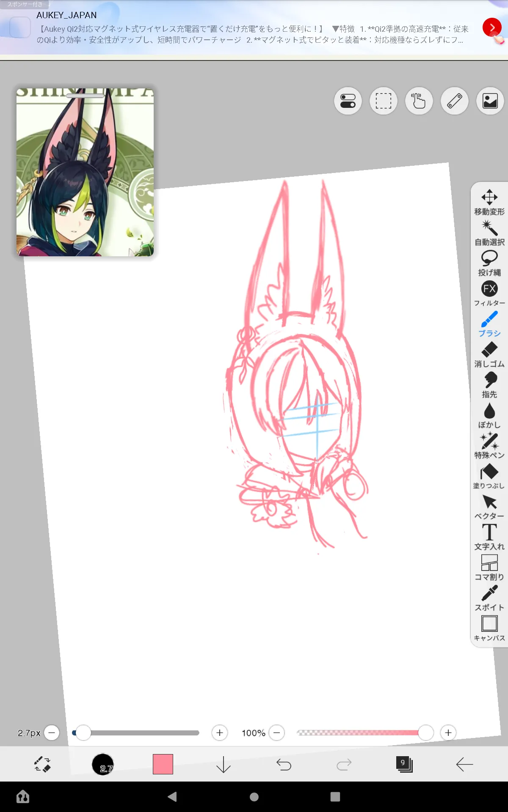Tap the reference window drag handle bar
The image size is (508, 812).
pyautogui.click(x=85, y=96)
